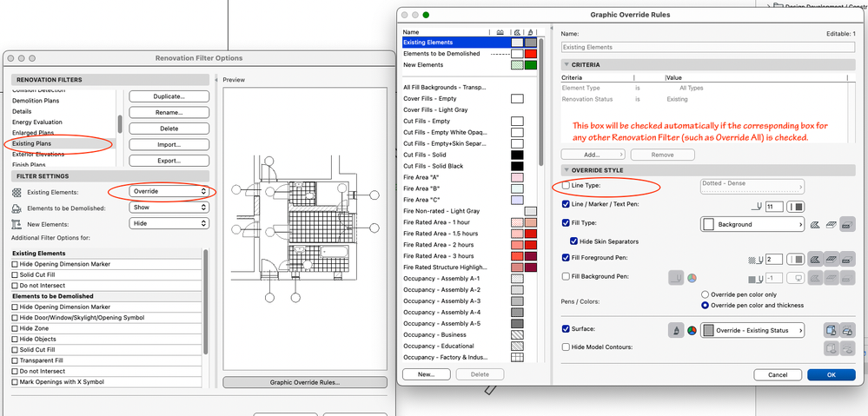Viewport: 868px width, 416px height.
Task: Click the cover fill icon in Fill Foreground Pen row
Action: [x=832, y=259]
